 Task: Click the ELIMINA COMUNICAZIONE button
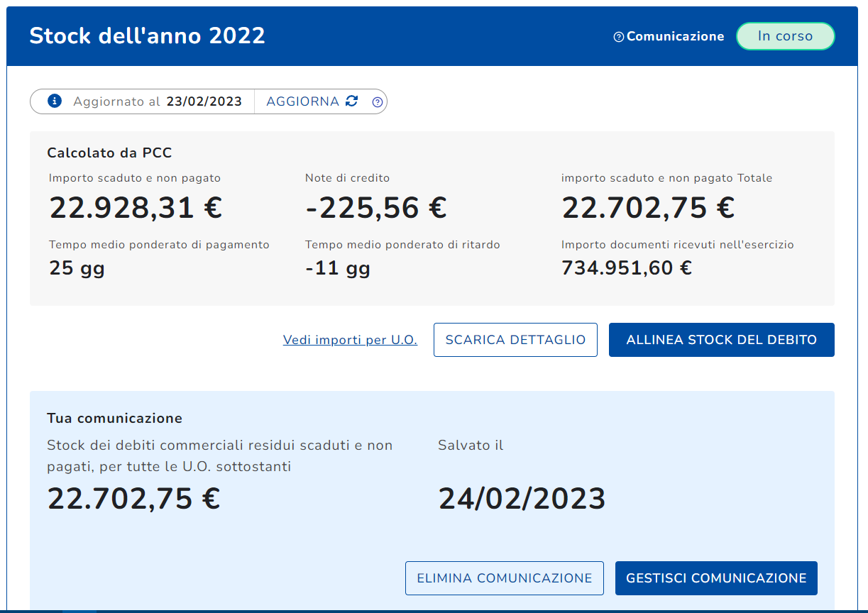click(504, 578)
